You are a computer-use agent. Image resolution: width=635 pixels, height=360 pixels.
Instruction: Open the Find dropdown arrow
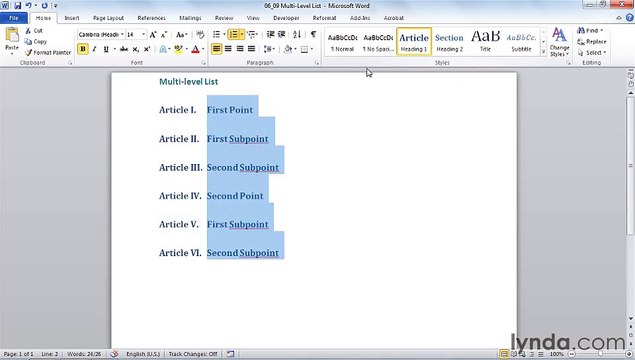602,31
